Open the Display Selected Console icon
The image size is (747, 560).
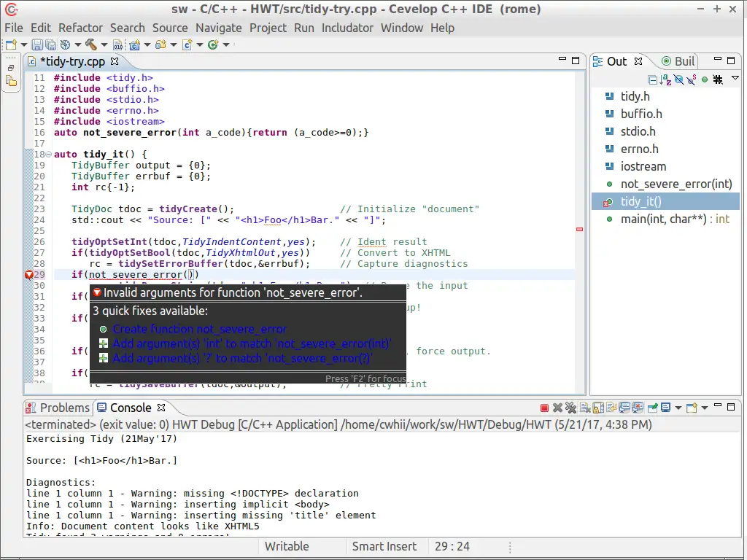(x=665, y=408)
